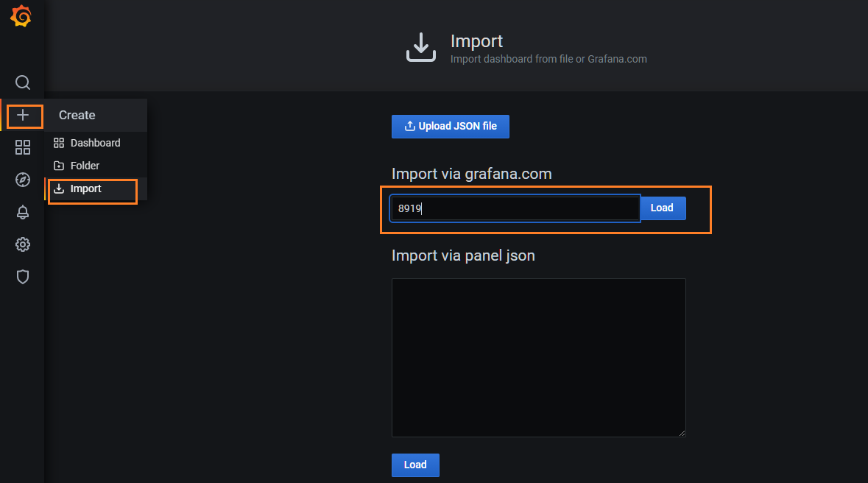This screenshot has width=868, height=483.
Task: Select Dashboard in Create menu
Action: click(x=96, y=143)
